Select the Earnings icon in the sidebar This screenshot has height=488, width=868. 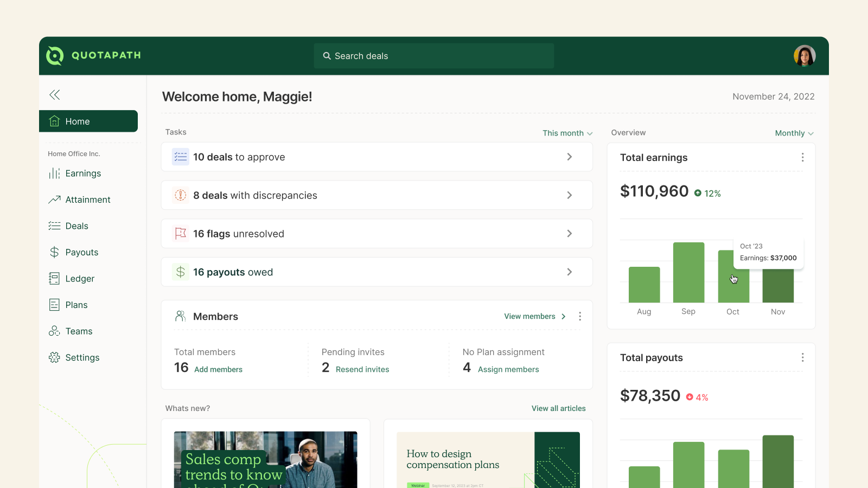coord(54,174)
